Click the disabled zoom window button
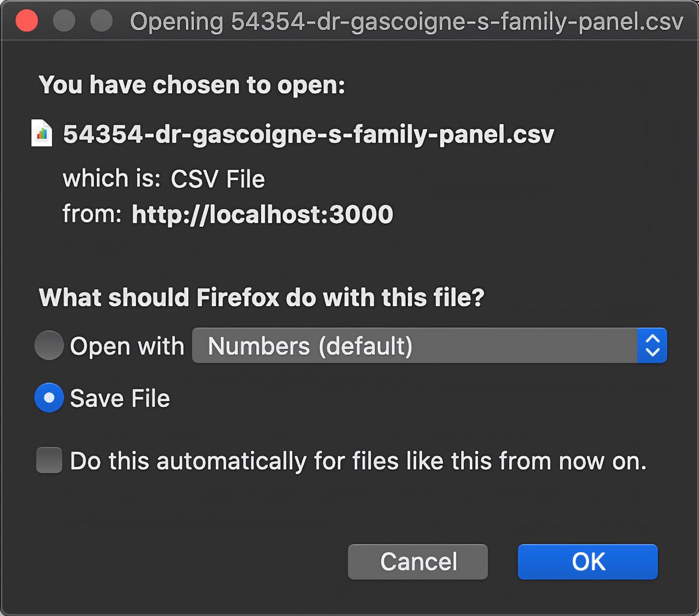 pos(101,21)
